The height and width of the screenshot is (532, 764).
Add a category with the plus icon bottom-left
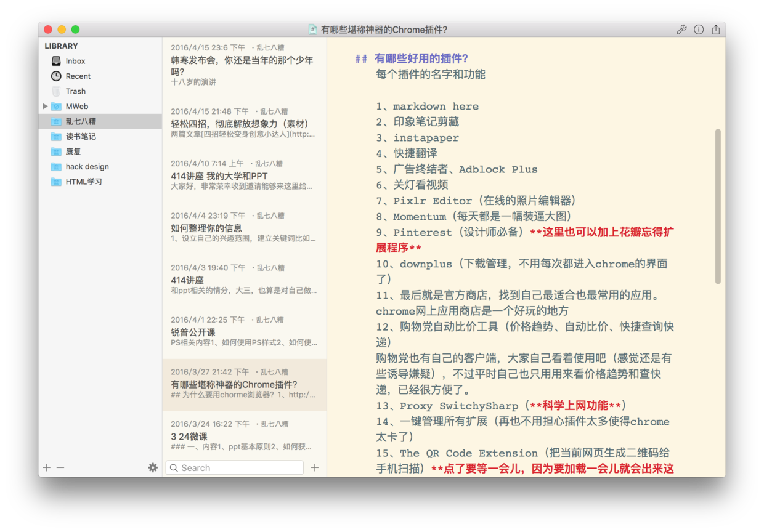tap(46, 467)
